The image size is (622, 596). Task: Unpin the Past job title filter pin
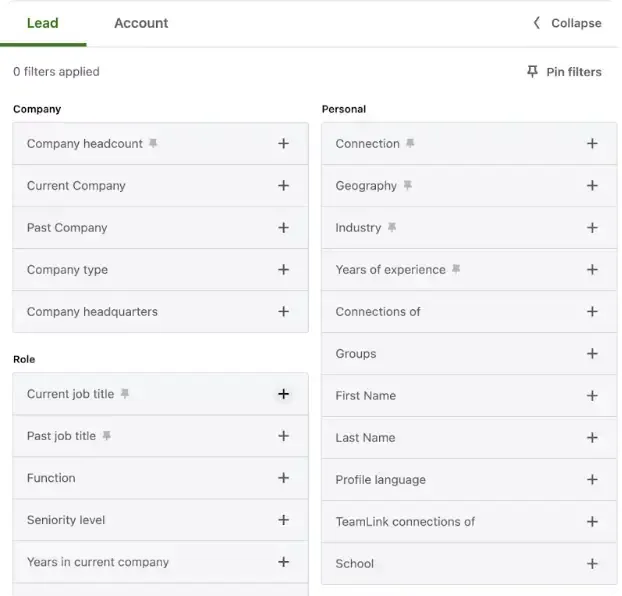106,435
